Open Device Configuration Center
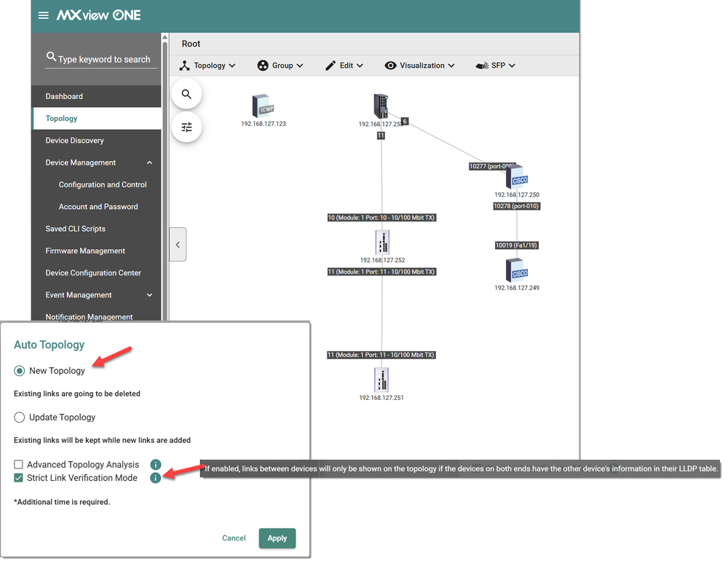The width and height of the screenshot is (728, 561). pyautogui.click(x=97, y=272)
